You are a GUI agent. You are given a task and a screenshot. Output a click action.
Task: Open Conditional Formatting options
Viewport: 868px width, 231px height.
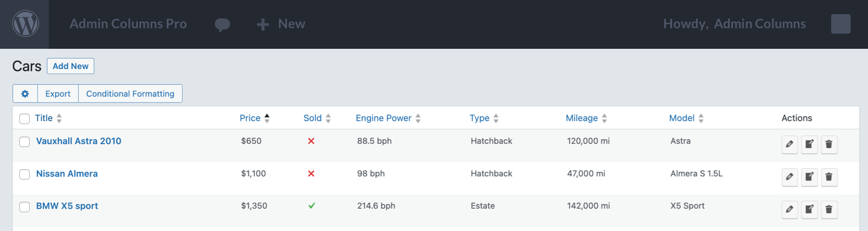130,94
